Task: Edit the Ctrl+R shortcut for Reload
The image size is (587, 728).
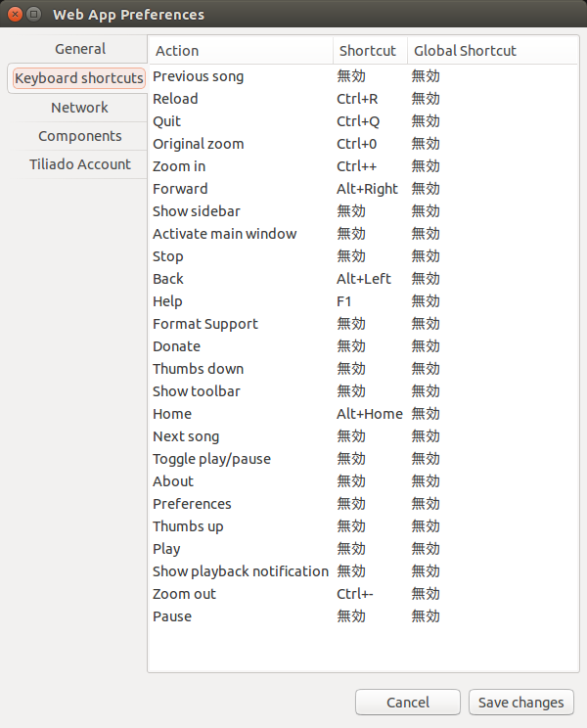Action: click(357, 99)
